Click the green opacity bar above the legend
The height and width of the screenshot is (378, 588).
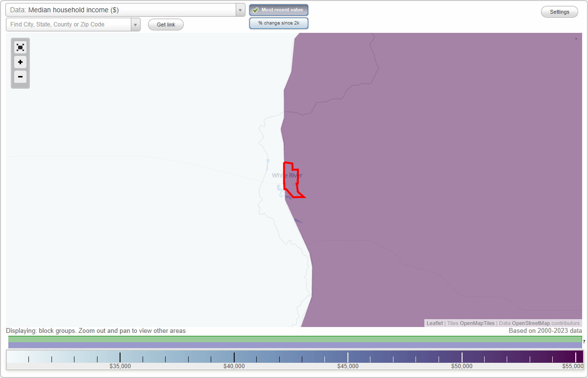coord(294,339)
